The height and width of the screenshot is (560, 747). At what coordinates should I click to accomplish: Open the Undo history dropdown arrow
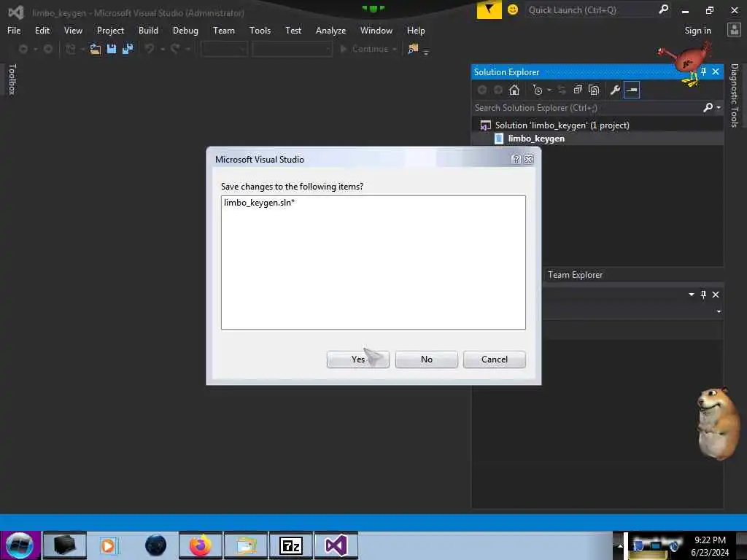[163, 49]
